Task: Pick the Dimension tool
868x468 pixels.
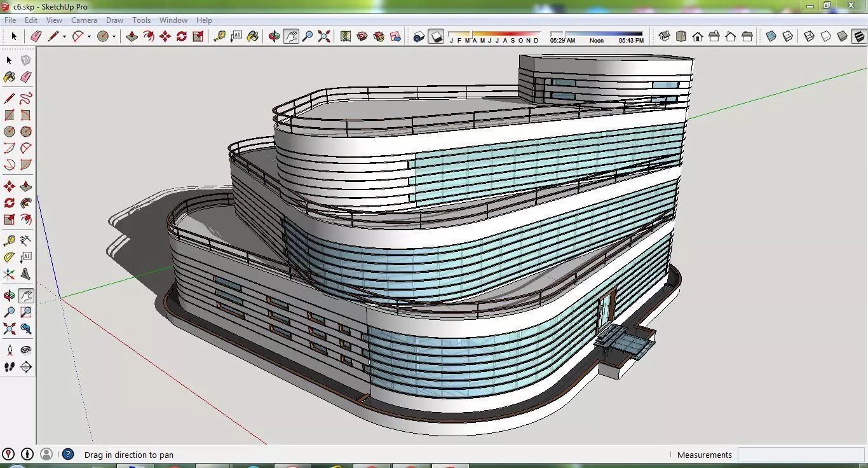Action: (x=25, y=241)
